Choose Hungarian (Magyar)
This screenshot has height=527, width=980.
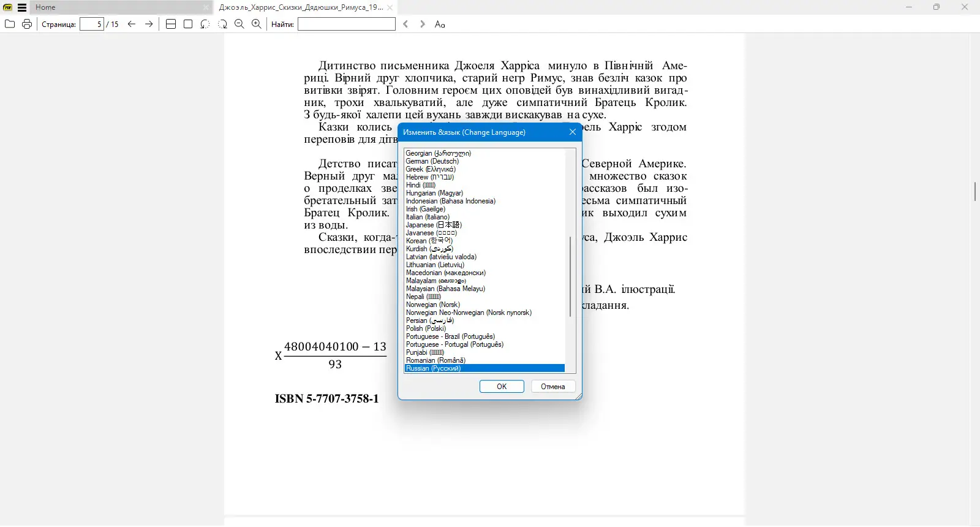pyautogui.click(x=484, y=193)
